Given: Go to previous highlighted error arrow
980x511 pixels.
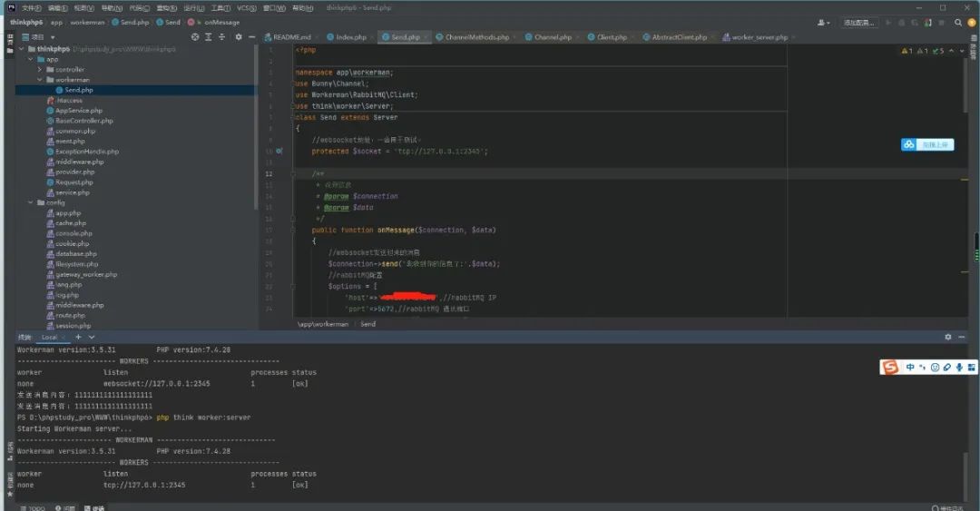Looking at the screenshot, I should (951, 51).
